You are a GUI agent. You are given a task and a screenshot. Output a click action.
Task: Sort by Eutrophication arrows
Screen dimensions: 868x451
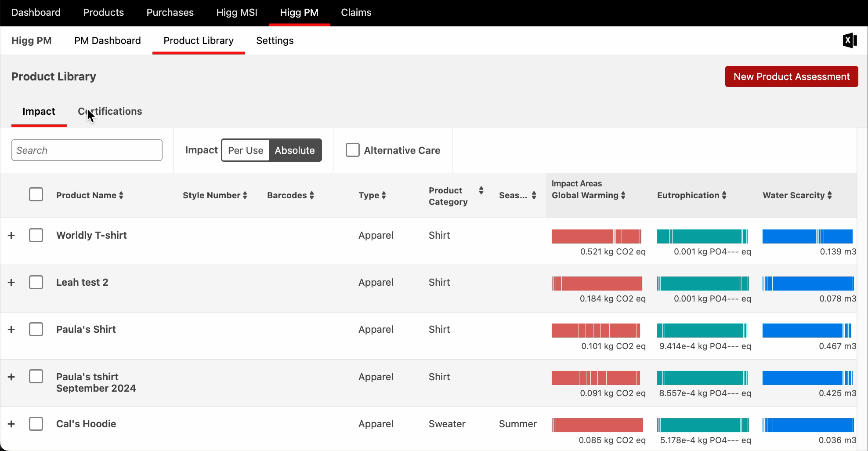[x=724, y=195]
